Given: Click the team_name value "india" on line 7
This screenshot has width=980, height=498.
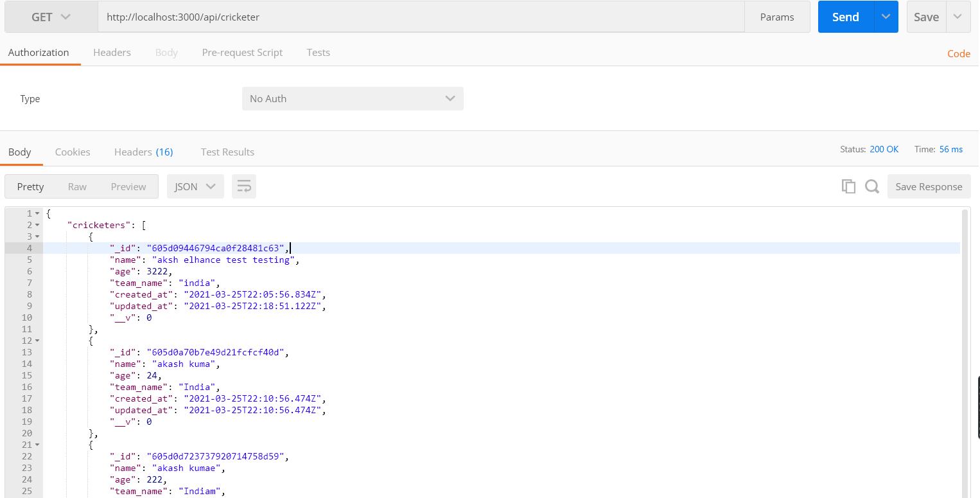Looking at the screenshot, I should pos(197,283).
